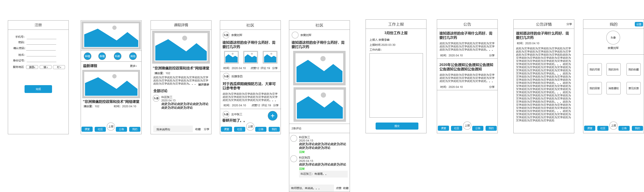Image resolution: width=644 pixels, height=192 pixels.
Task: Select the 科教 category circle
Action: 117,56
